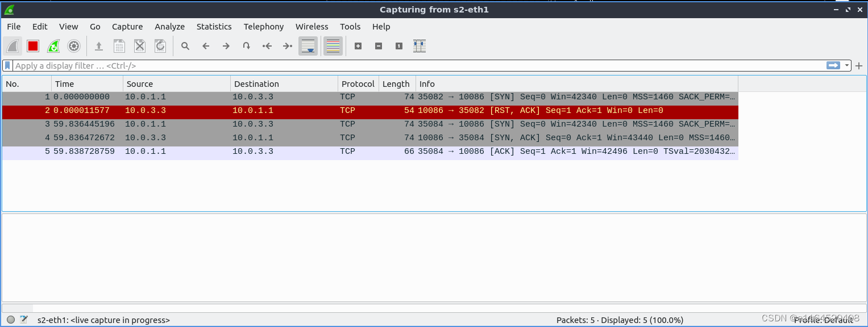Open the Capture menu
This screenshot has height=327, width=868.
coord(127,27)
